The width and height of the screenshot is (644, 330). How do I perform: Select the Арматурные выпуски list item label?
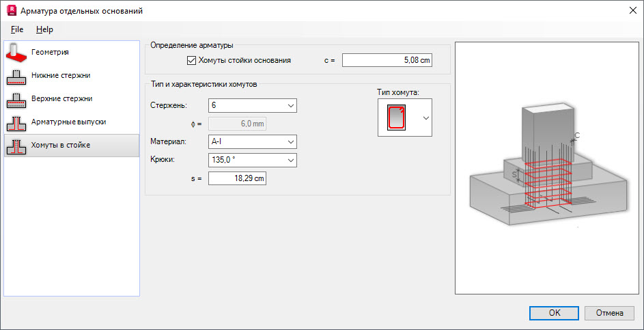(x=69, y=122)
